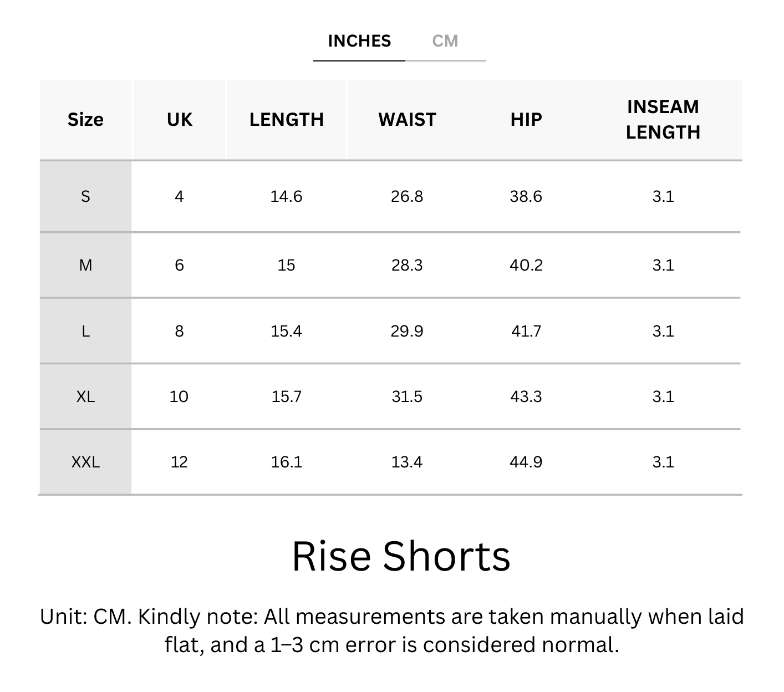Switch to the CM tab

click(x=445, y=42)
